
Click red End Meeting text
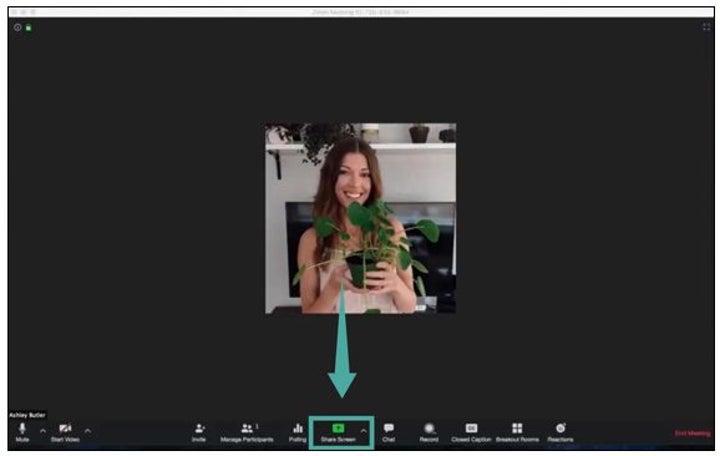[x=692, y=433]
